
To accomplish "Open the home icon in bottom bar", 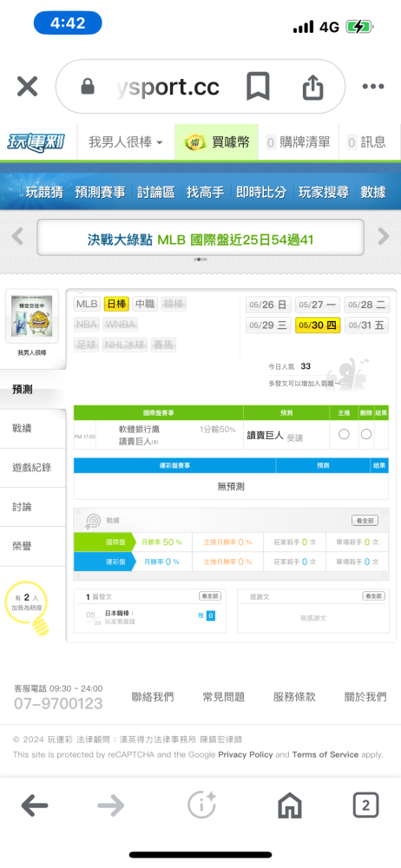I will point(290,806).
